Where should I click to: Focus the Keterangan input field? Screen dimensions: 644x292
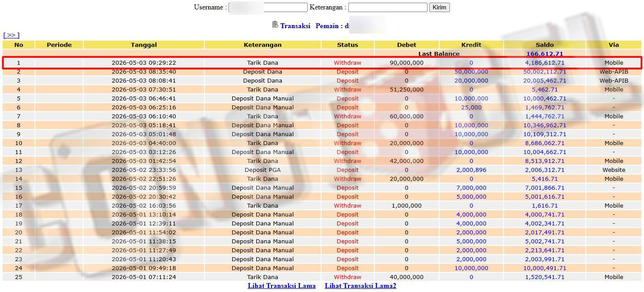point(388,8)
